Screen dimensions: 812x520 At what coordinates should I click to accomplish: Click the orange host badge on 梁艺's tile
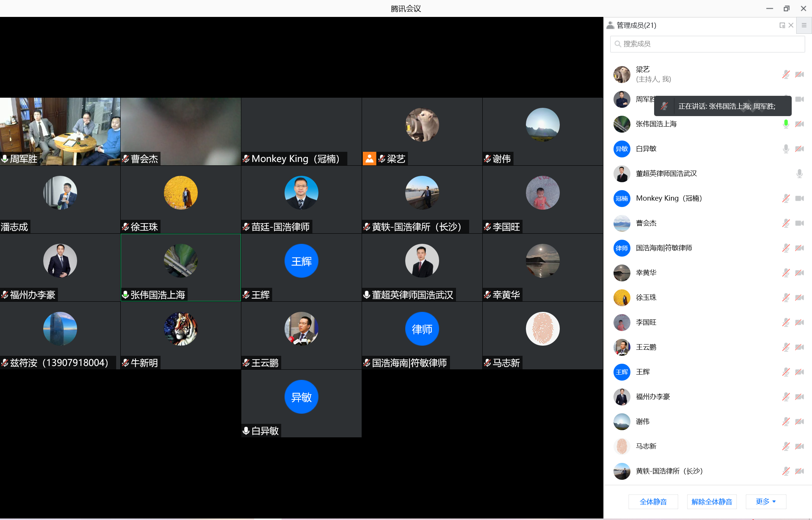click(x=369, y=159)
